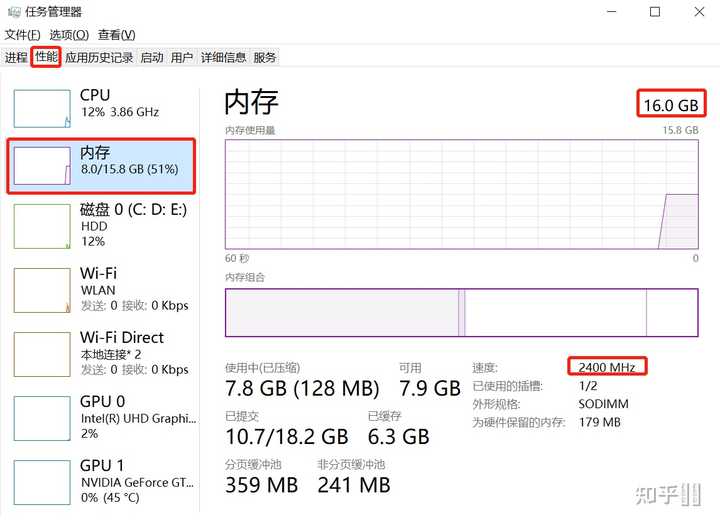Switch to the 进程 tab
Viewport: 720px width, 520px height.
coord(16,57)
